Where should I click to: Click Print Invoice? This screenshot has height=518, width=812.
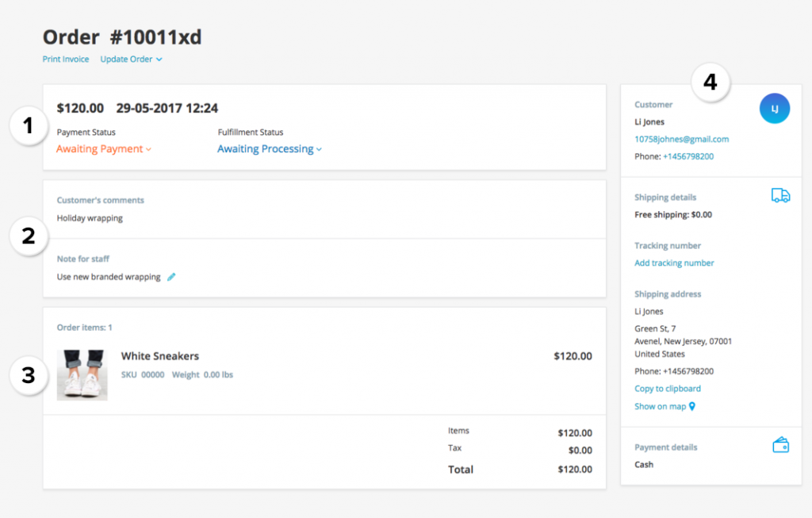click(x=65, y=59)
